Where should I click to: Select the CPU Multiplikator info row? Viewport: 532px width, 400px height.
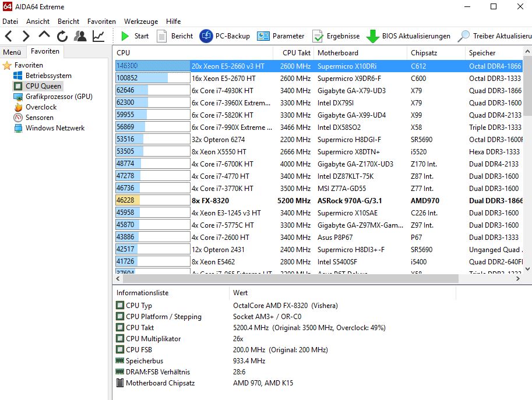[x=179, y=339]
